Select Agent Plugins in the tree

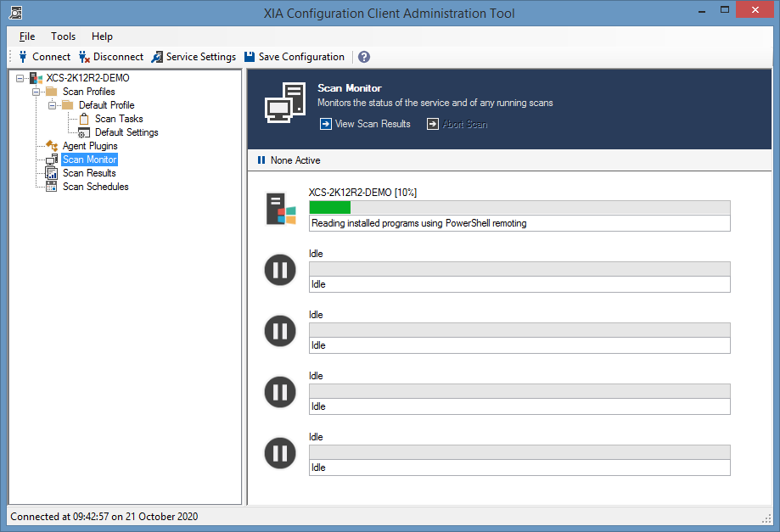(90, 146)
